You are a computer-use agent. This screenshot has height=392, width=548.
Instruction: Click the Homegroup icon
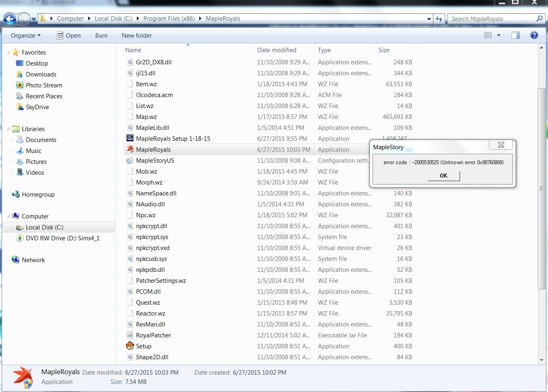pos(16,194)
